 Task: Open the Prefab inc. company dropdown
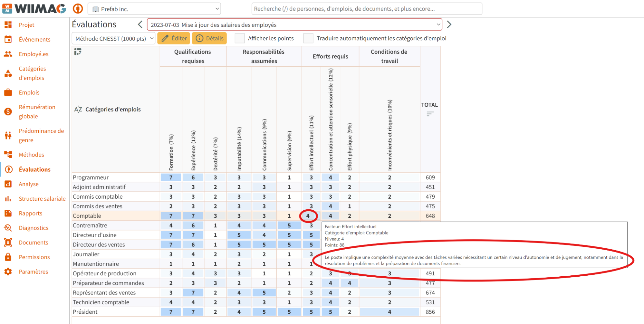[154, 9]
